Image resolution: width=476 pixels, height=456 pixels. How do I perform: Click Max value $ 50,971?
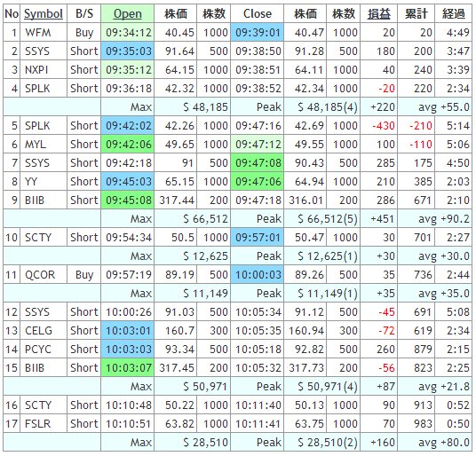pos(205,387)
